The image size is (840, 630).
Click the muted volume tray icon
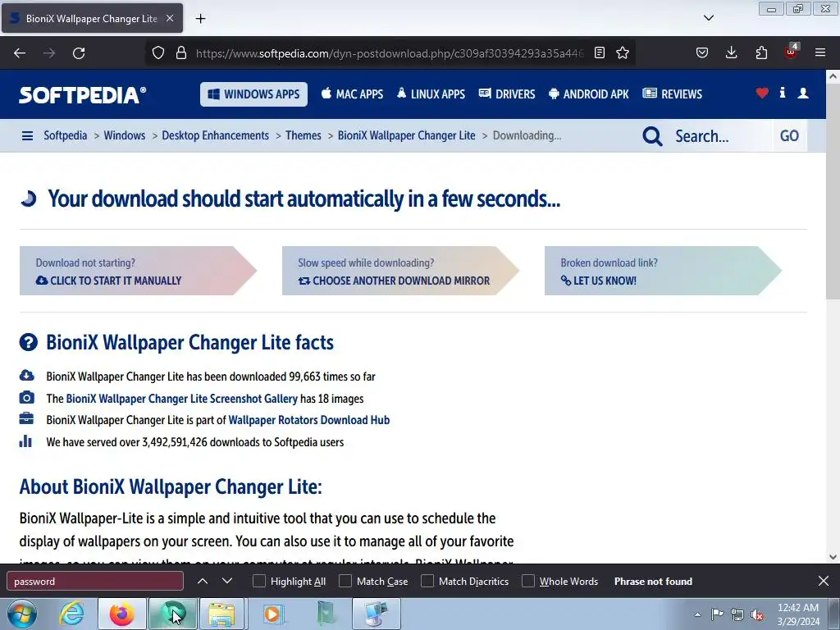[x=757, y=614]
